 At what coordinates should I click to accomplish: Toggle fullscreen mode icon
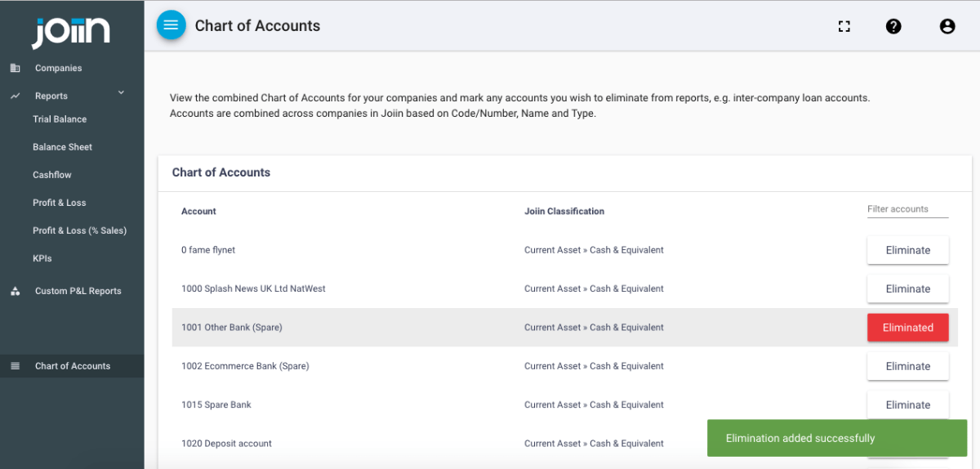(x=844, y=26)
